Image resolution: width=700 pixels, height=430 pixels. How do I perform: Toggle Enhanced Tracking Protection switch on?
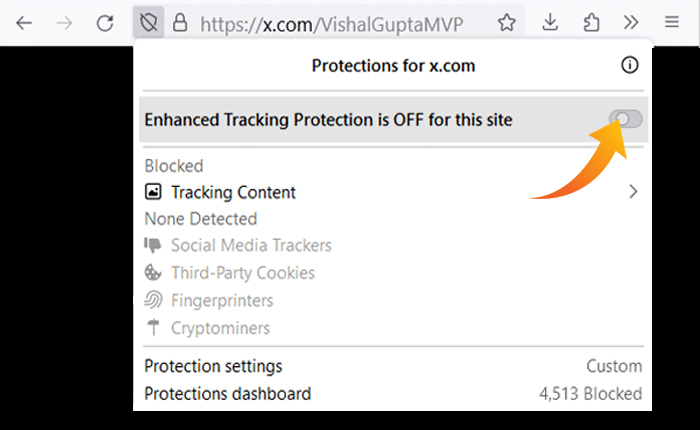point(626,120)
